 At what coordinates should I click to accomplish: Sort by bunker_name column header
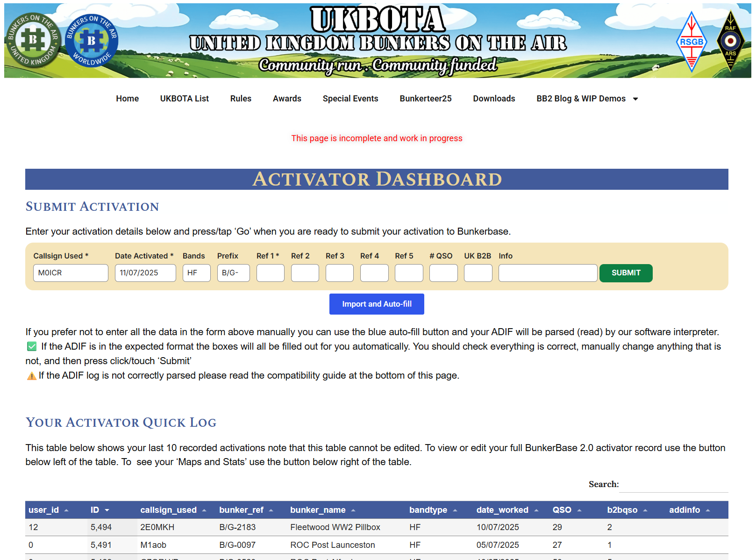pos(318,510)
